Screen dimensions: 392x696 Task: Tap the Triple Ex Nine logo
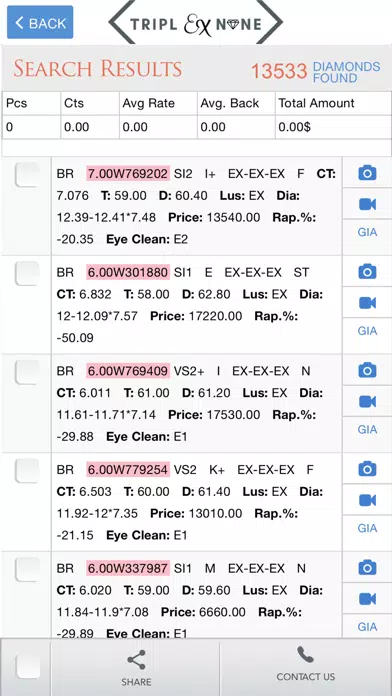(196, 23)
